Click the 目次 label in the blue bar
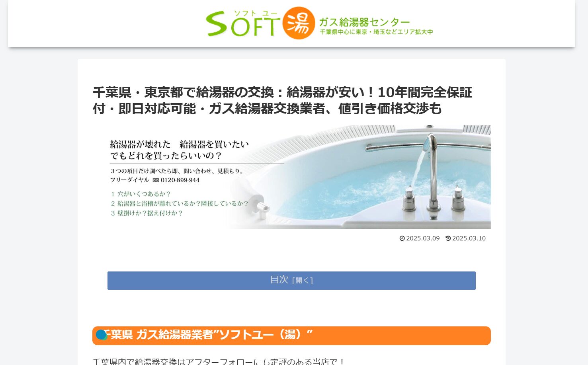Screen dimensions: 588x365 point(279,280)
